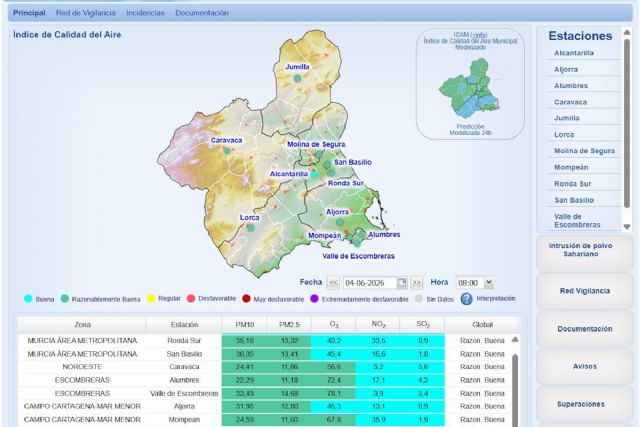640x427 pixels.
Task: Click the NO2 column header
Action: (x=378, y=325)
